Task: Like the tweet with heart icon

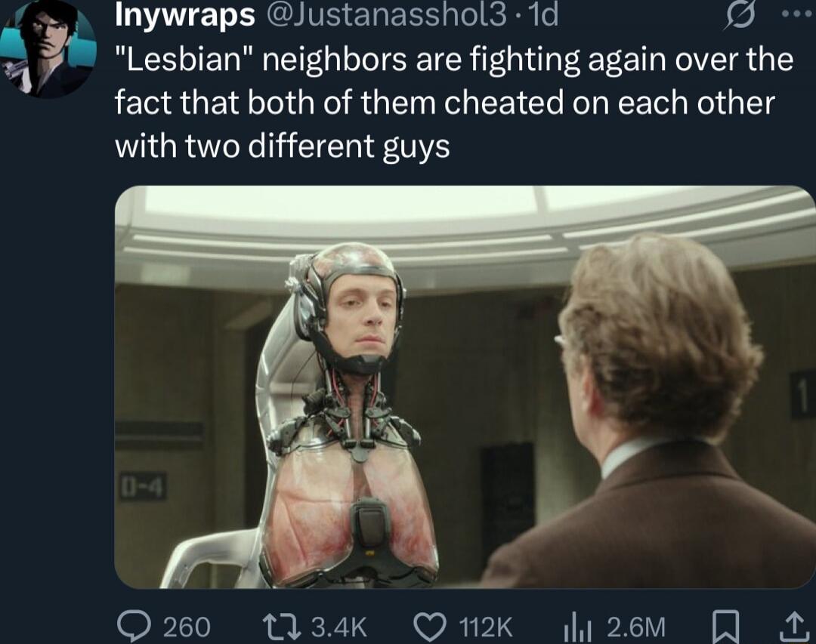Action: pos(430,627)
